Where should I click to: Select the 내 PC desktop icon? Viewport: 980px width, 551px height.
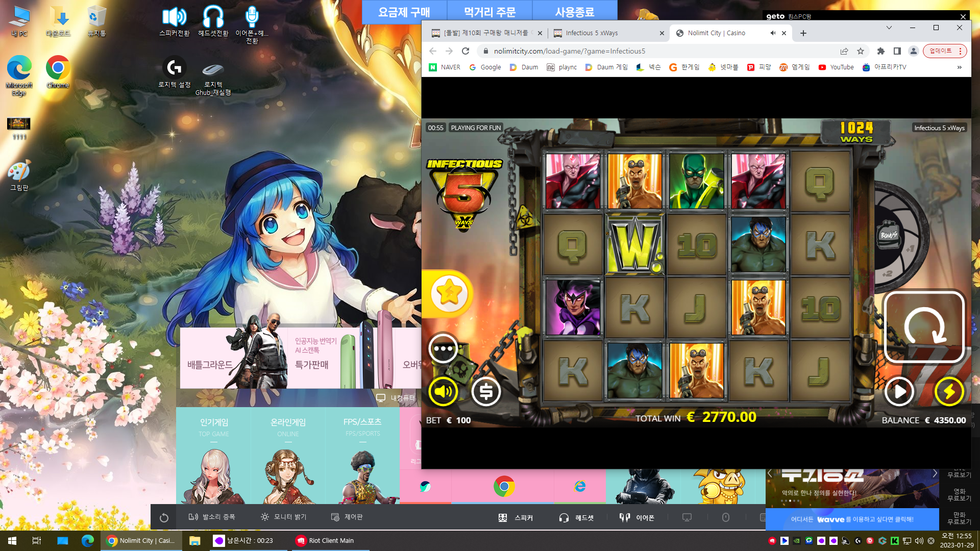[x=19, y=21]
